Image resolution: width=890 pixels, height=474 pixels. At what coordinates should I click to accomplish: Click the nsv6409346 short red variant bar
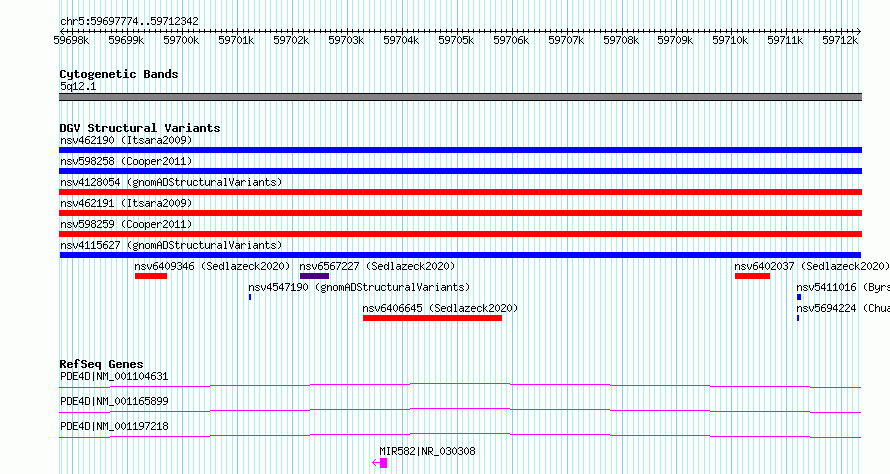[x=151, y=276]
